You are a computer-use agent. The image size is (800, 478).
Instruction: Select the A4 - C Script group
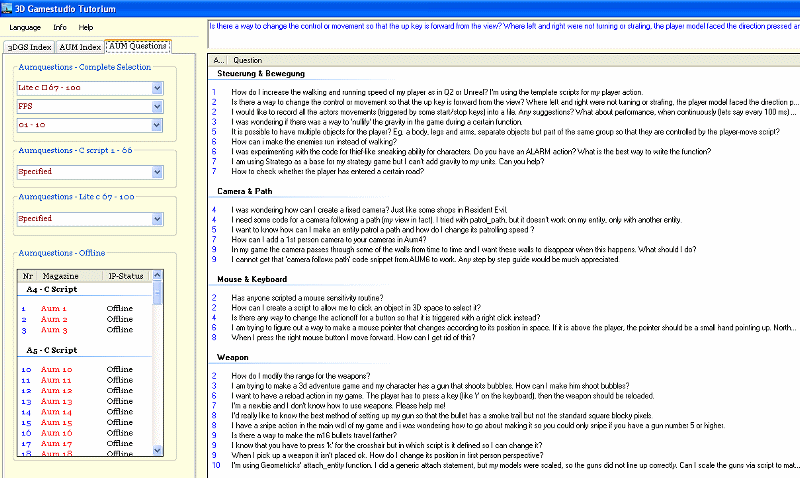tap(52, 289)
